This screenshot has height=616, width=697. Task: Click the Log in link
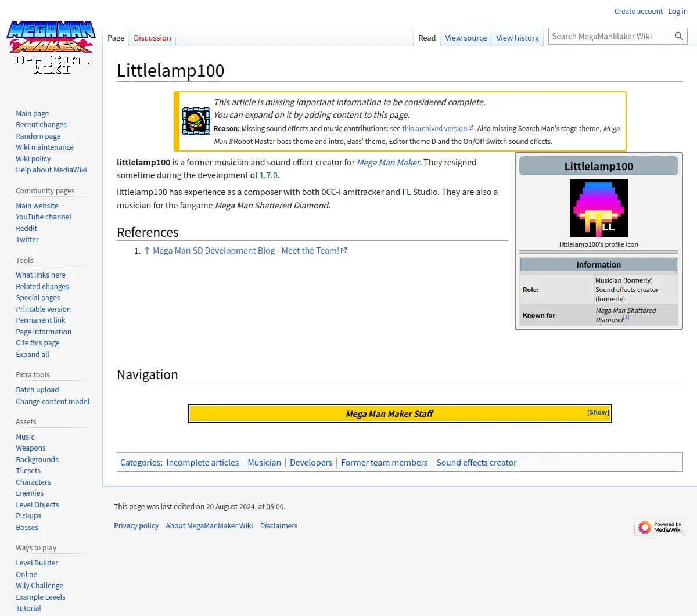click(x=678, y=11)
